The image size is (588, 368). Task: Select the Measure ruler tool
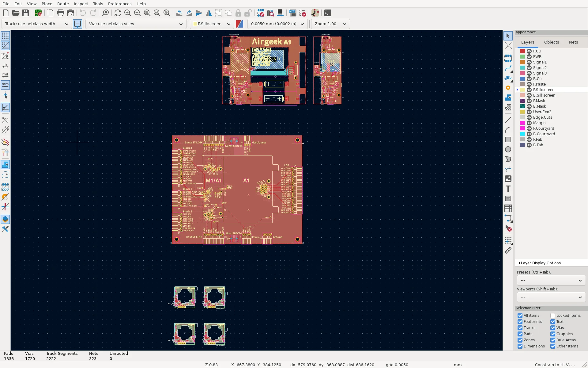(508, 250)
